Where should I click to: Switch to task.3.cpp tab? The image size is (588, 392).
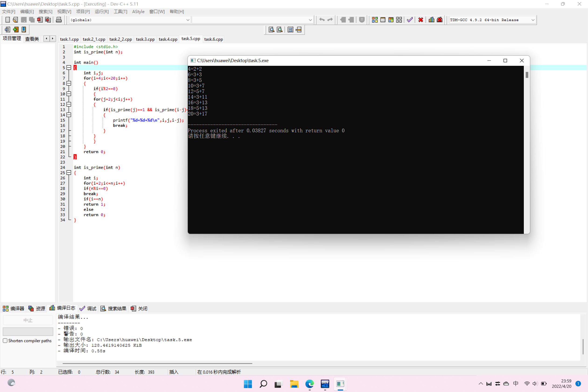click(x=145, y=39)
